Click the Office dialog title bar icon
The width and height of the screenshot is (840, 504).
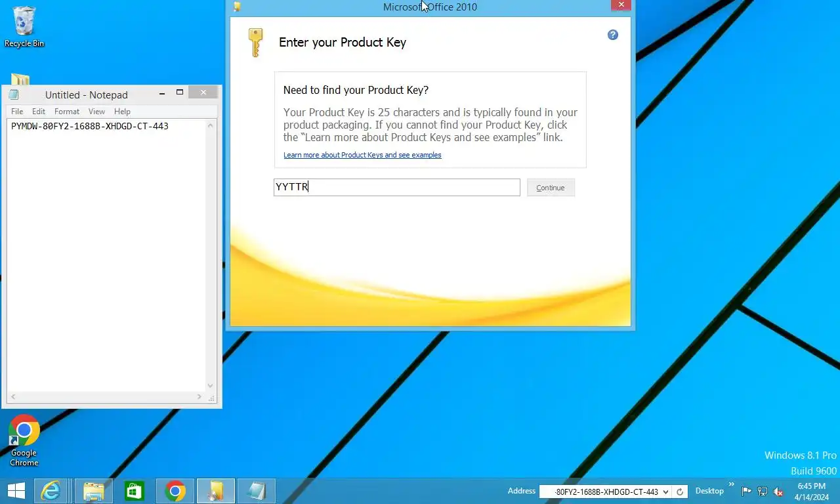[237, 7]
